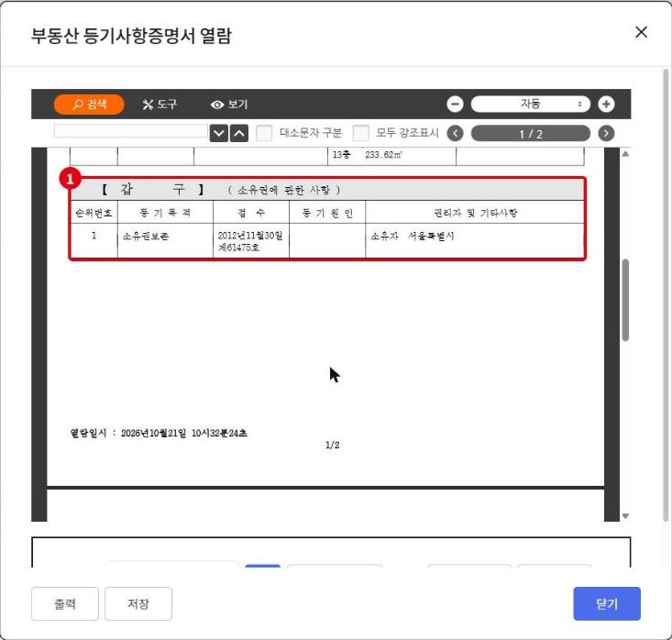Image resolution: width=672 pixels, height=640 pixels.
Task: Click 2012년11월30일 receipt date text
Action: [250, 236]
